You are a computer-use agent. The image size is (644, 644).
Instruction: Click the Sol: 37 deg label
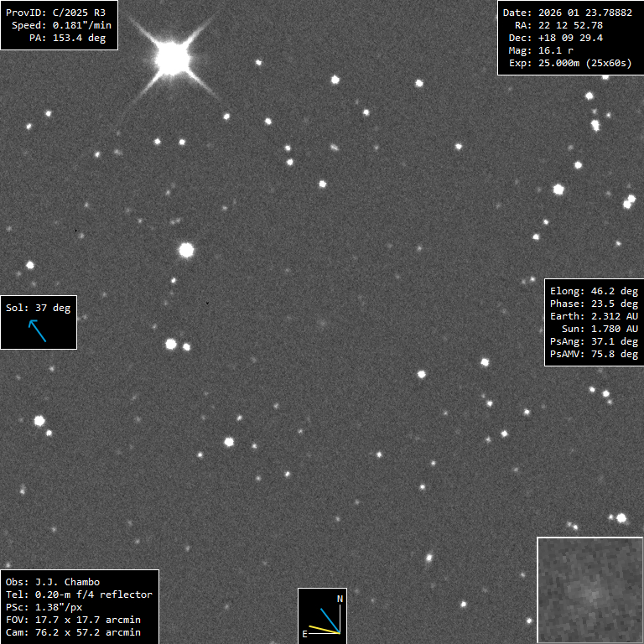tap(39, 308)
